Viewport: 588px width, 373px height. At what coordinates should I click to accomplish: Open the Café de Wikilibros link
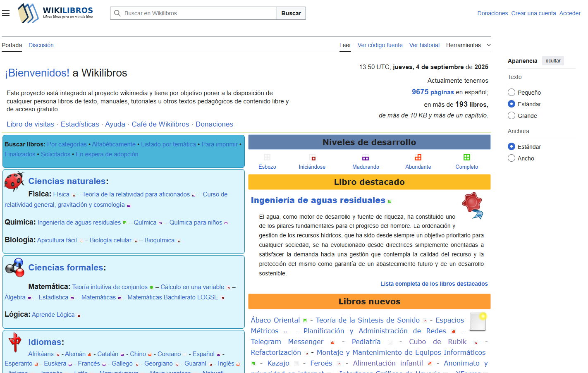coord(160,124)
